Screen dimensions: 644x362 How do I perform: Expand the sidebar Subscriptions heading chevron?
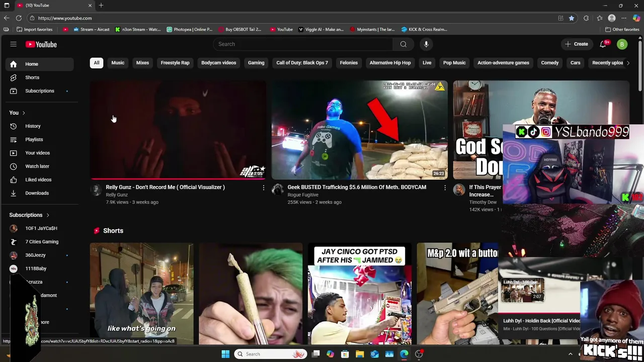tap(48, 215)
